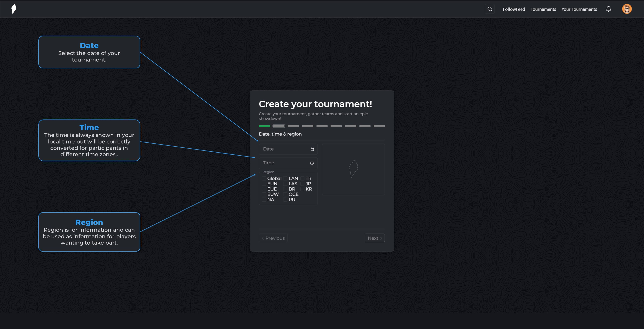Click the clock icon in the Time field
The width and height of the screenshot is (644, 329).
point(312,163)
